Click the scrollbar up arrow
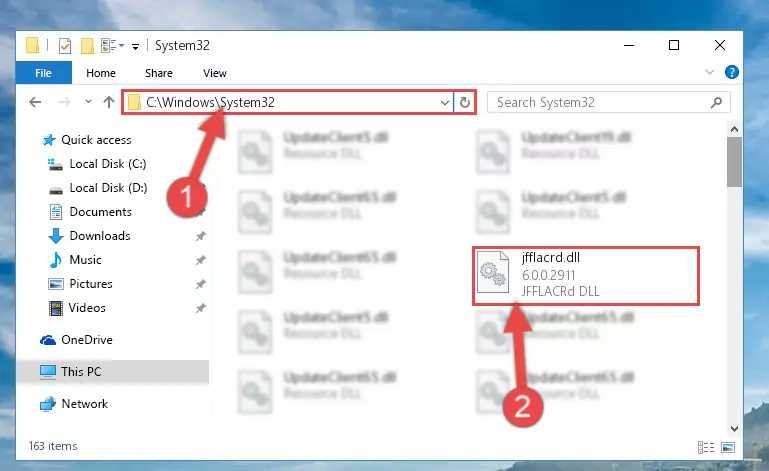 point(734,130)
